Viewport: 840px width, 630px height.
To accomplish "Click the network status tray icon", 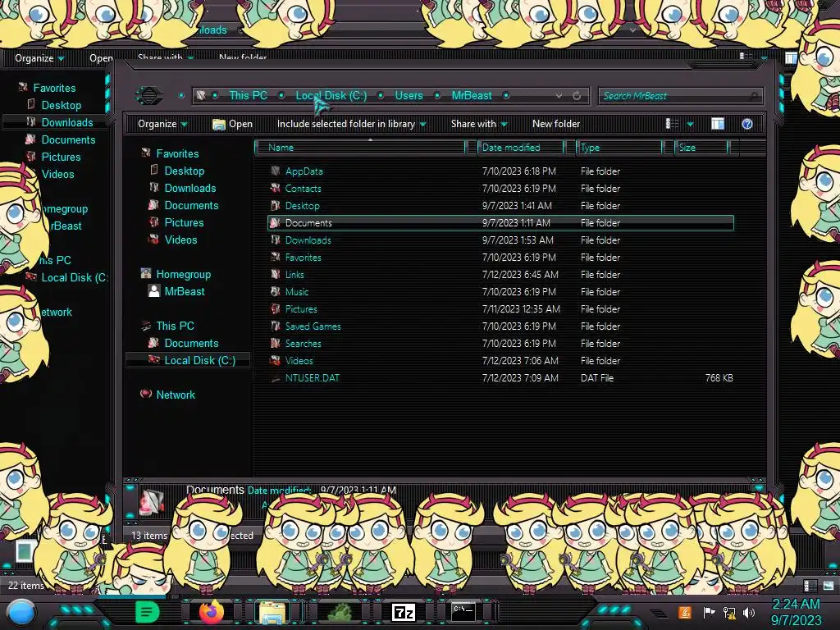I will 729,612.
